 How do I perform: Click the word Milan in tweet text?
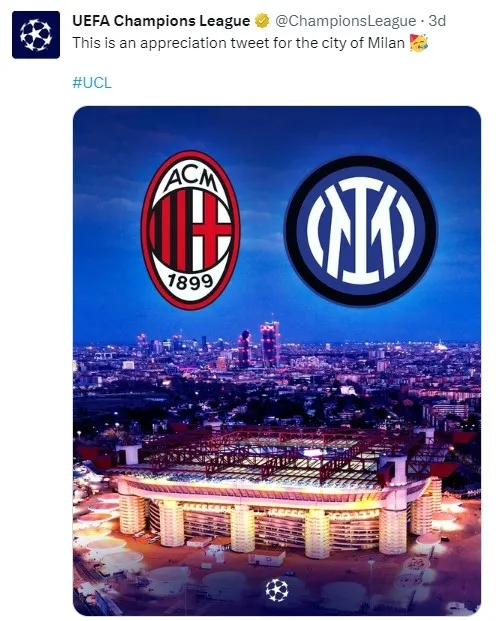386,43
